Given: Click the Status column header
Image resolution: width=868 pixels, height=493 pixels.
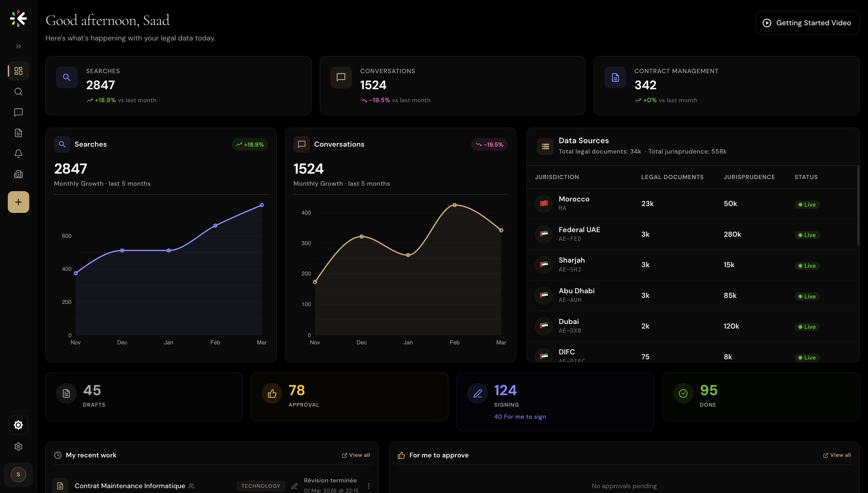Looking at the screenshot, I should click(806, 177).
